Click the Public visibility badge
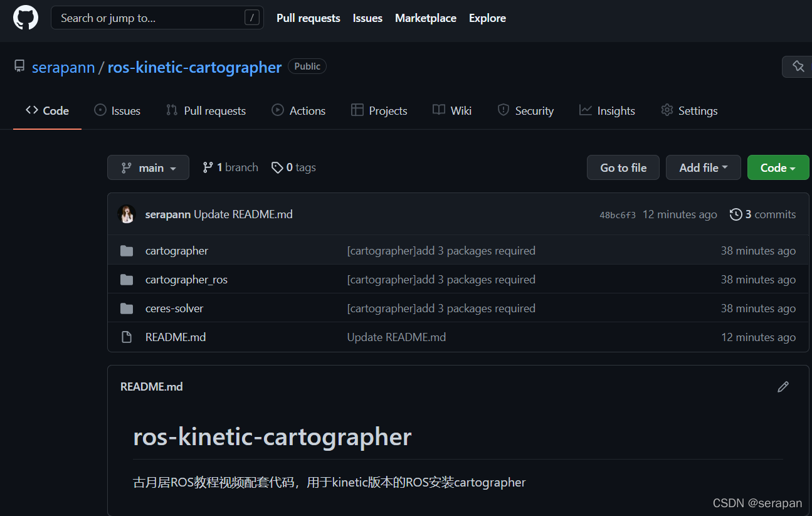The image size is (812, 516). [307, 66]
